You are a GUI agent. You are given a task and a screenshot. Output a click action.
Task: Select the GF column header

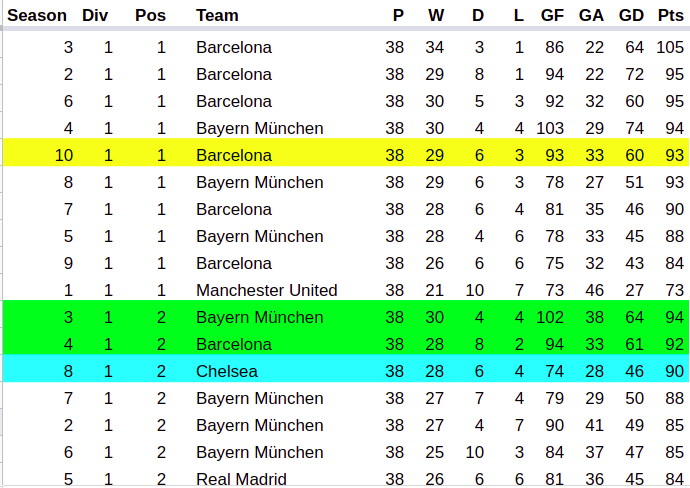[x=551, y=15]
